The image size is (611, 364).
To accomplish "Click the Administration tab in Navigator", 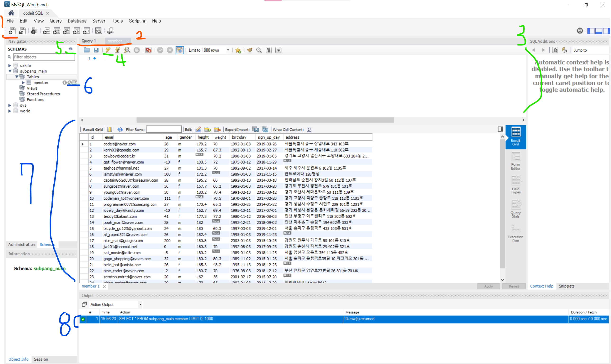I will pos(21,244).
